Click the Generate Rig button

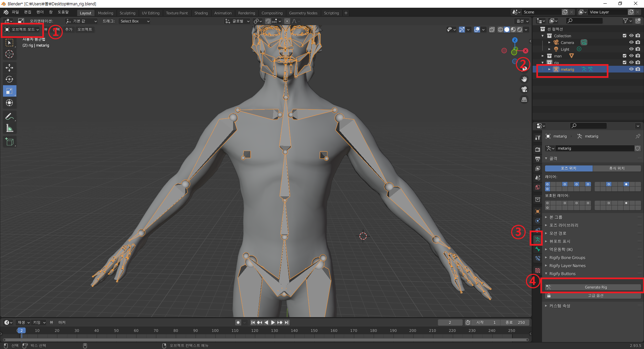pyautogui.click(x=592, y=287)
